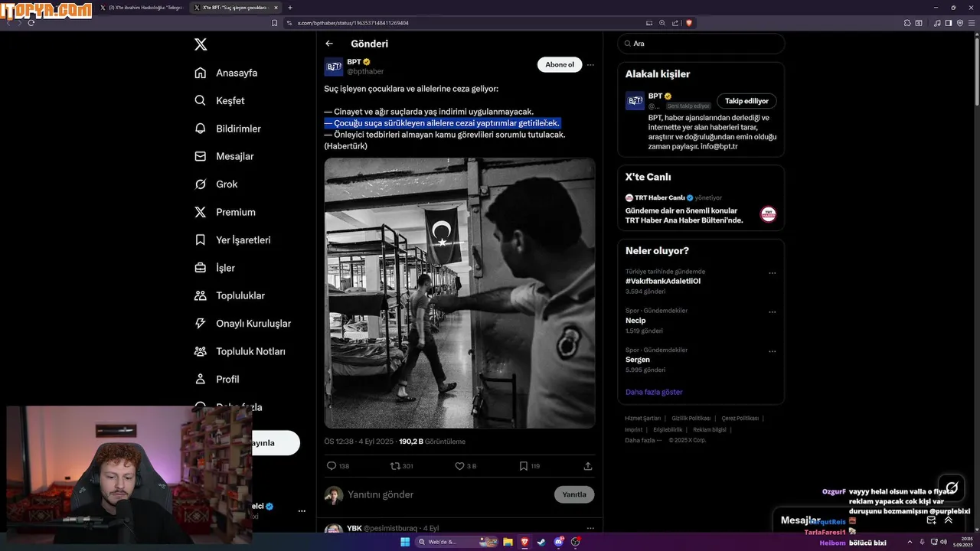
Task: Open Grok floating icon bottom right
Action: (952, 487)
